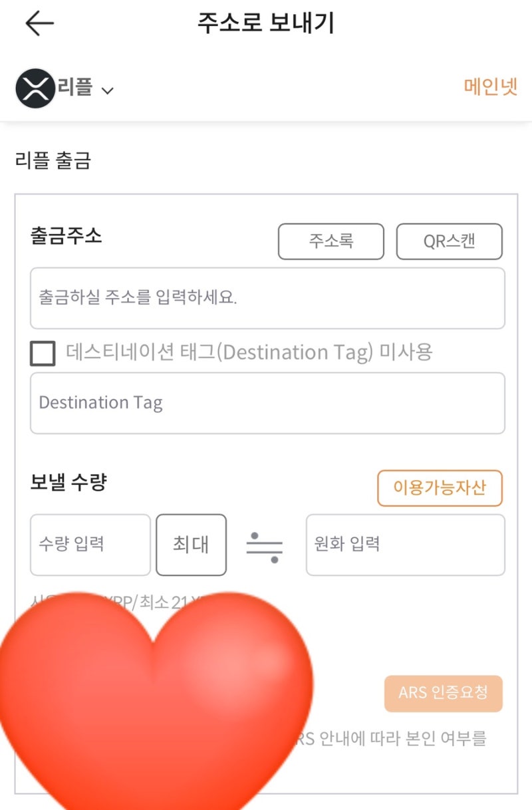Click the 주소로 보내기 page title
Viewport: 532px width, 810px height.
click(x=266, y=23)
